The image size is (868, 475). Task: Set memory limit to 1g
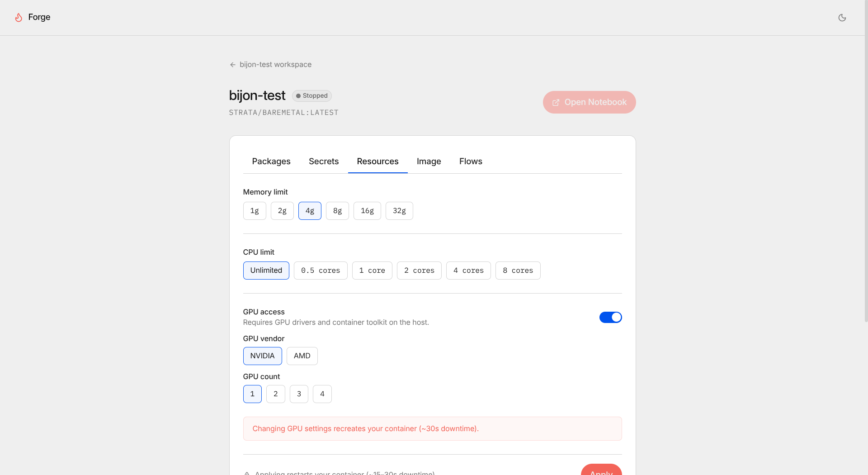click(x=255, y=211)
